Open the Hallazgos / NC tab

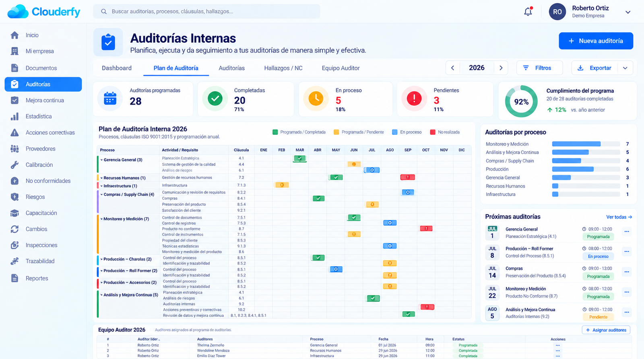pyautogui.click(x=283, y=68)
